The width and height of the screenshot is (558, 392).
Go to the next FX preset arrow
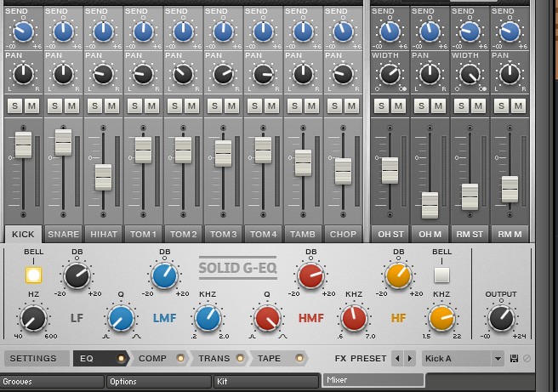(410, 359)
